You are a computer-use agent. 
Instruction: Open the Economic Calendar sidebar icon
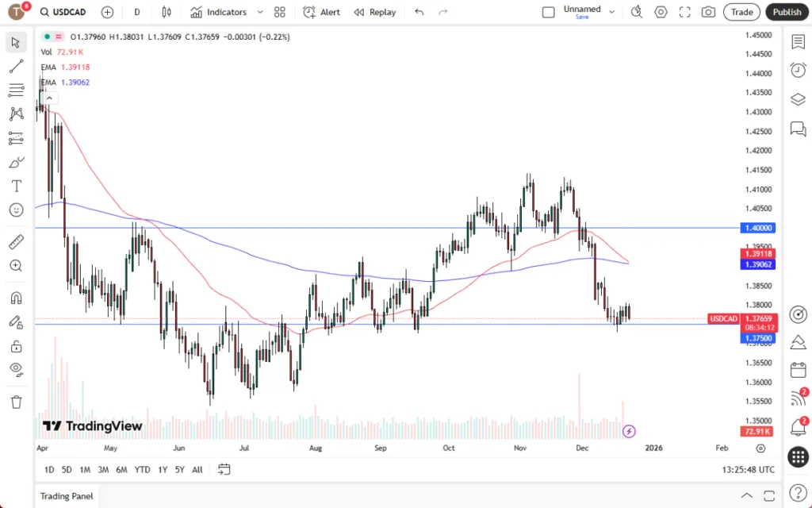(x=798, y=369)
